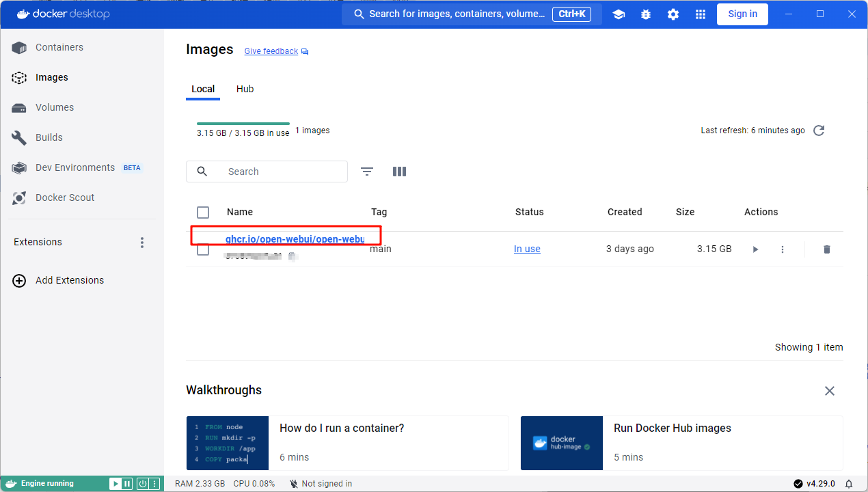This screenshot has height=492, width=868.
Task: Open the image row's more options menu
Action: pos(783,249)
